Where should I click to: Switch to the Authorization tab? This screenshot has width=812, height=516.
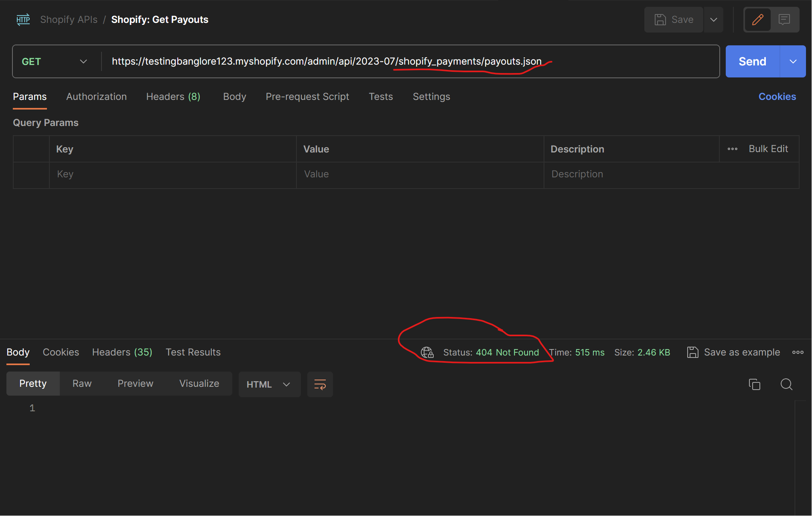pos(96,97)
